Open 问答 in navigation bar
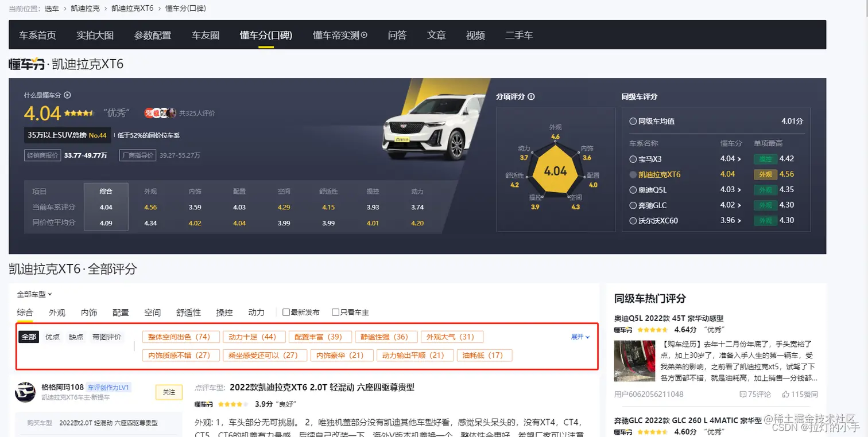868x437 pixels. (x=397, y=36)
